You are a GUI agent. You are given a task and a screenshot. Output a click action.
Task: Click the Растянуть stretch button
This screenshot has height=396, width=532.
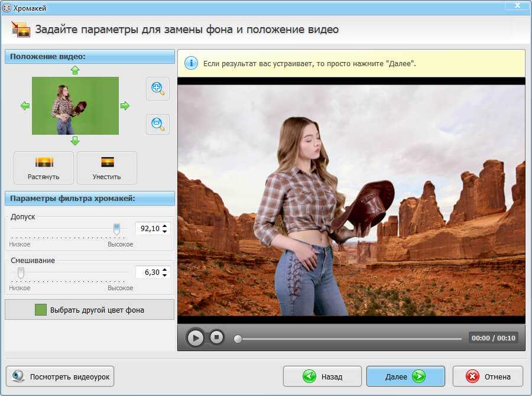pos(44,167)
